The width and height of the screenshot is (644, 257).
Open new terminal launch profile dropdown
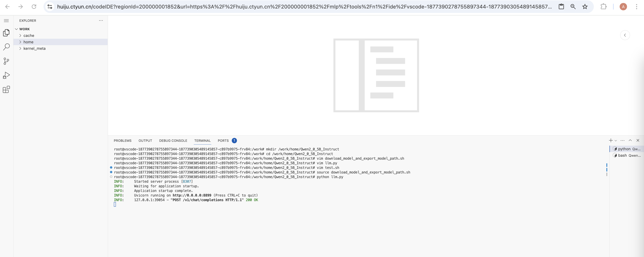(x=616, y=141)
